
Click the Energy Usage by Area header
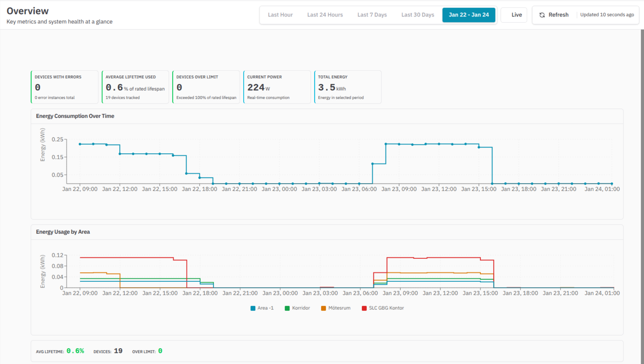(x=63, y=232)
